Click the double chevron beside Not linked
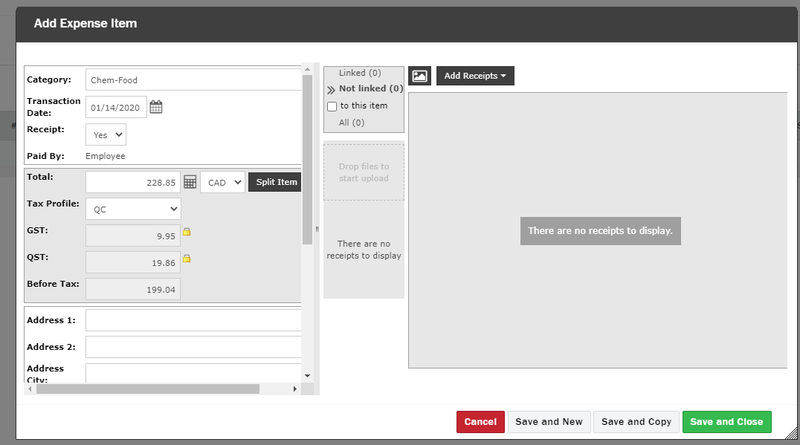 331,89
